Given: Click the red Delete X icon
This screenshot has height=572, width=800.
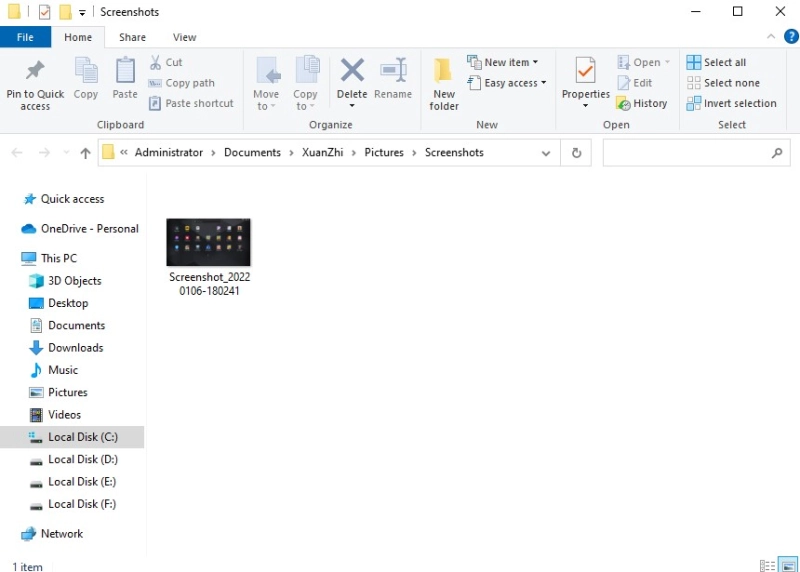Looking at the screenshot, I should (x=352, y=70).
